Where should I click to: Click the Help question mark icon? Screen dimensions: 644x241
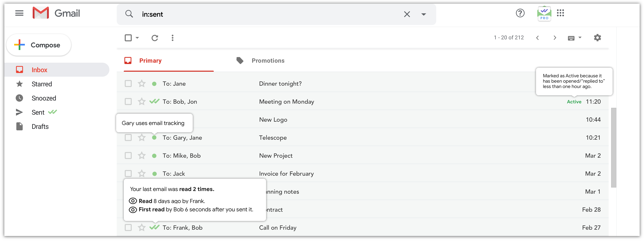tap(520, 13)
